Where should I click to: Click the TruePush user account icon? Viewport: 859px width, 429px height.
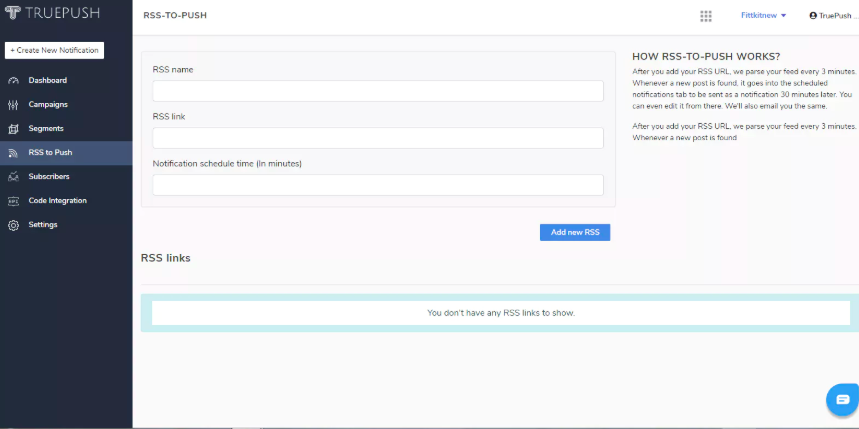click(813, 16)
